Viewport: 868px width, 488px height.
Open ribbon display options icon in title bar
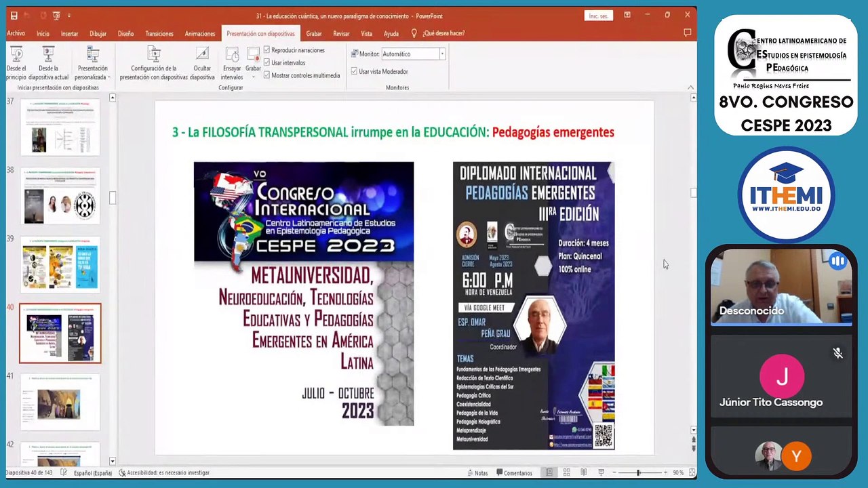[x=627, y=15]
